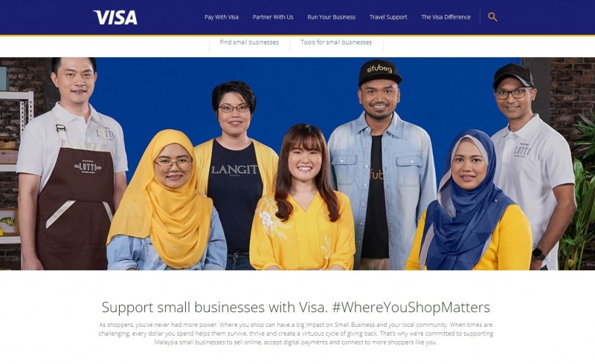
Task: Click the sifubeg logo on black cap
Action: 379,68
